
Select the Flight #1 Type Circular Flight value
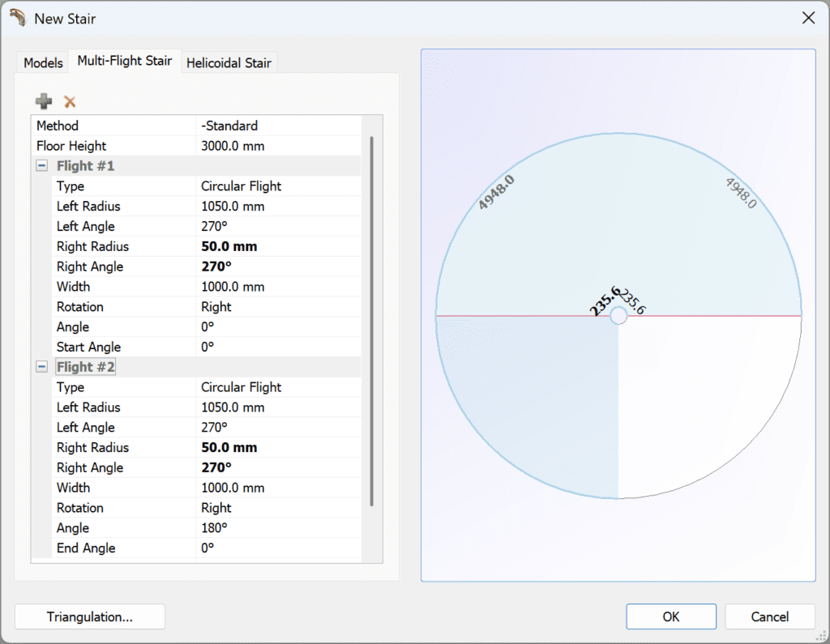(x=279, y=186)
